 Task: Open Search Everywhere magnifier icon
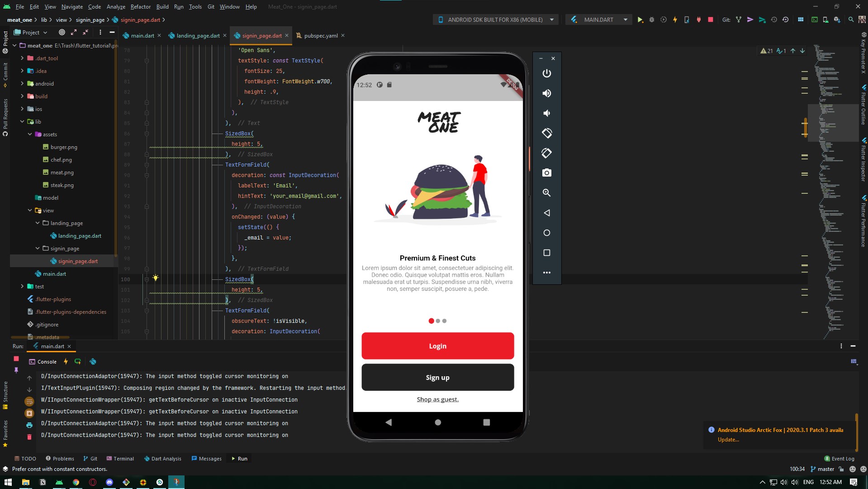(851, 19)
